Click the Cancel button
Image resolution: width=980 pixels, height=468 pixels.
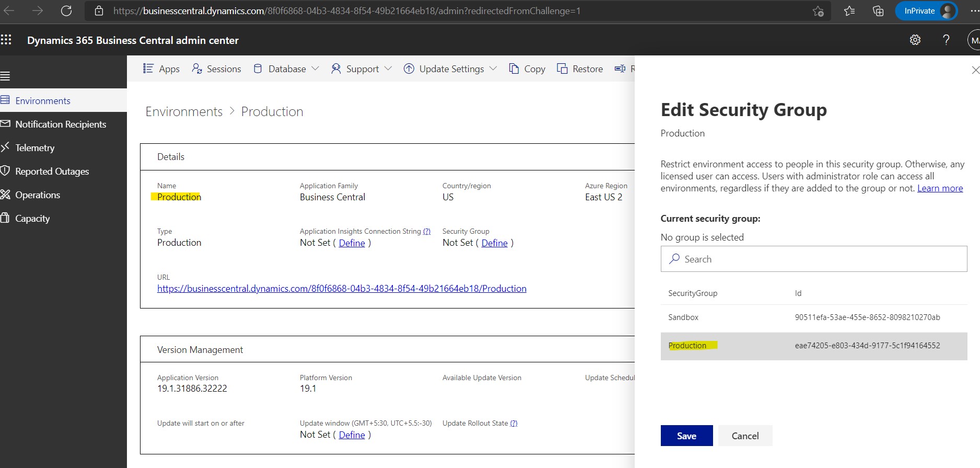tap(745, 436)
